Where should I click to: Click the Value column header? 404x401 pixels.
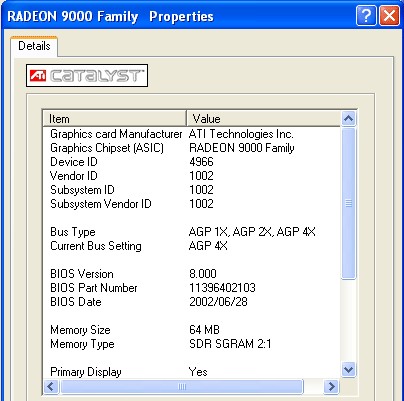click(x=263, y=119)
